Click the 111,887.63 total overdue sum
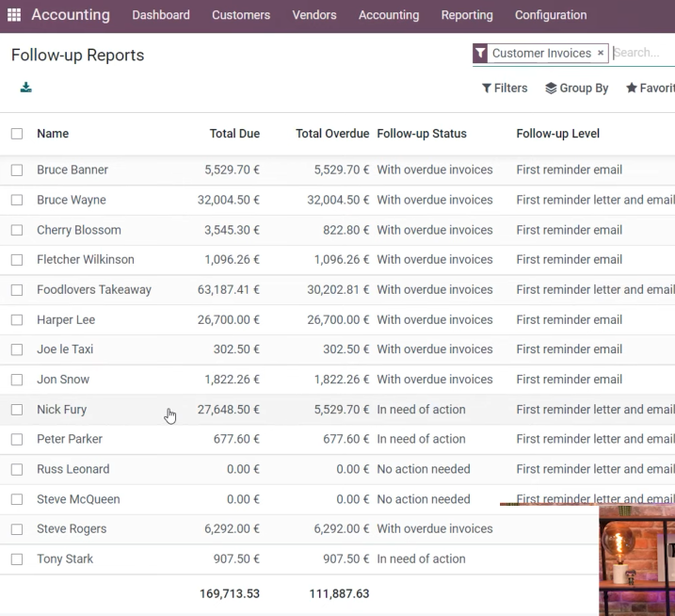 click(x=339, y=594)
